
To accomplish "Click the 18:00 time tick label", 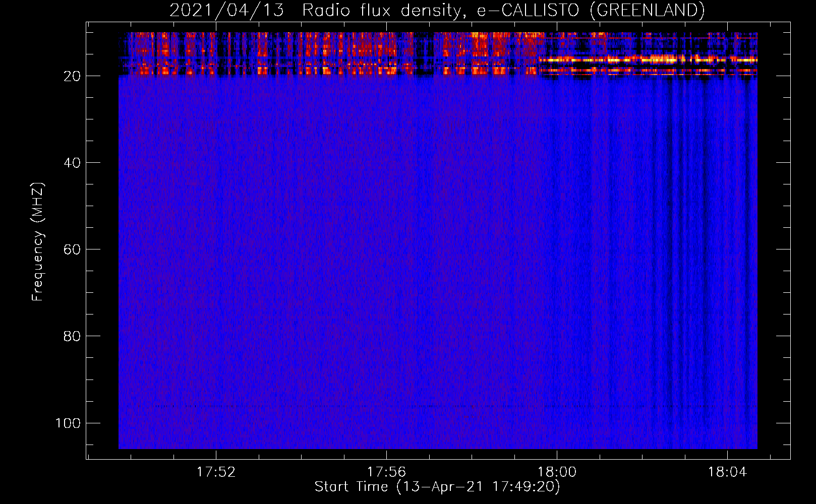I will click(x=557, y=472).
